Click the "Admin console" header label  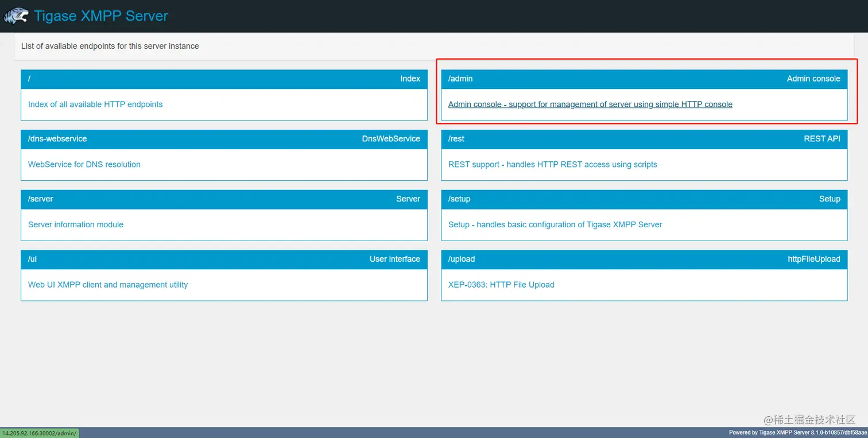pos(813,79)
